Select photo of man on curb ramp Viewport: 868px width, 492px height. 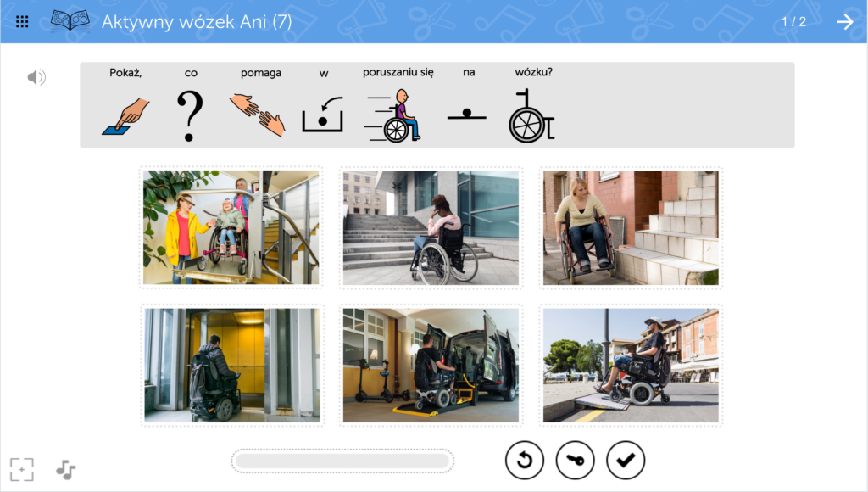coord(631,365)
